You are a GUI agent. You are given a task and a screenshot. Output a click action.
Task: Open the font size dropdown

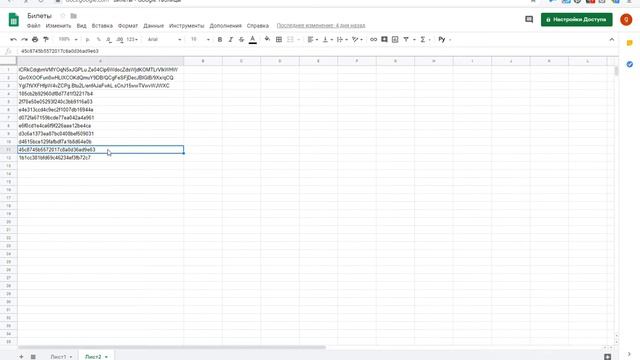click(x=200, y=40)
